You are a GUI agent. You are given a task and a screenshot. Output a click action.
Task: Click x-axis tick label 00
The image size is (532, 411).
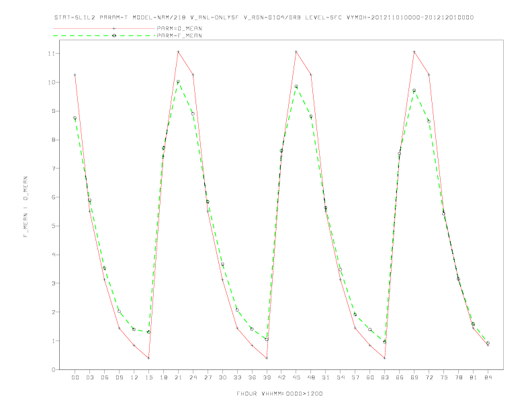pos(75,377)
